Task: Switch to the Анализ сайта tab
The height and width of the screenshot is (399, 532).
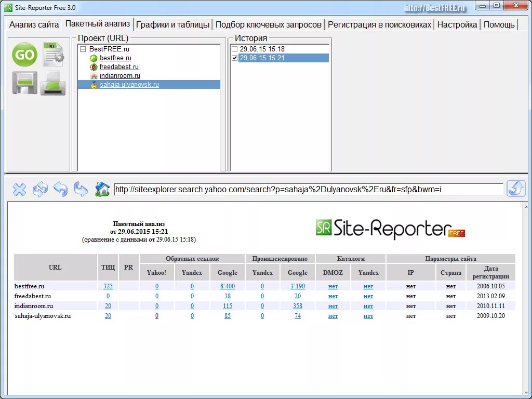Action: [34, 24]
